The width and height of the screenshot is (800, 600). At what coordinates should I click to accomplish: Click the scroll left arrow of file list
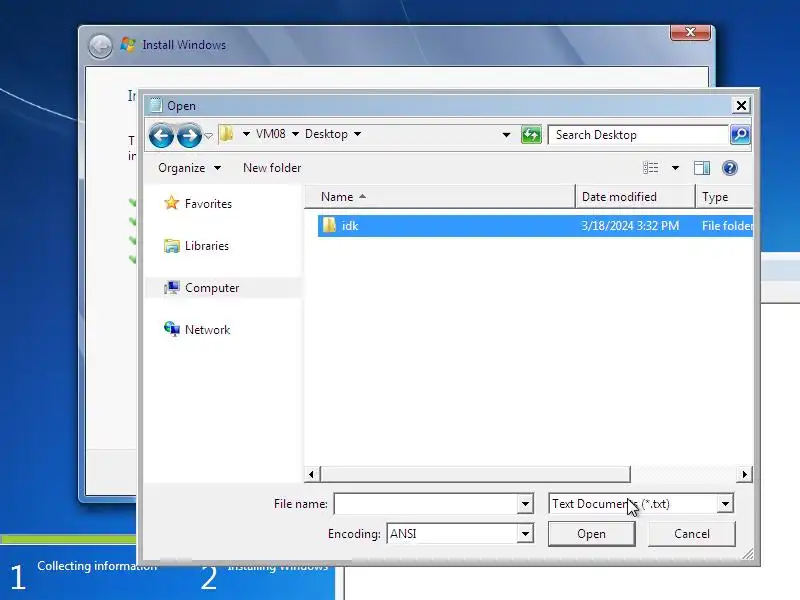click(x=312, y=474)
